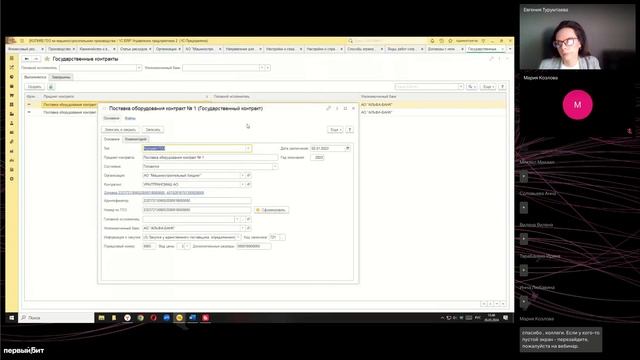Click the Номер по ГОЗ input field
The image size is (640, 360).
coord(197,210)
